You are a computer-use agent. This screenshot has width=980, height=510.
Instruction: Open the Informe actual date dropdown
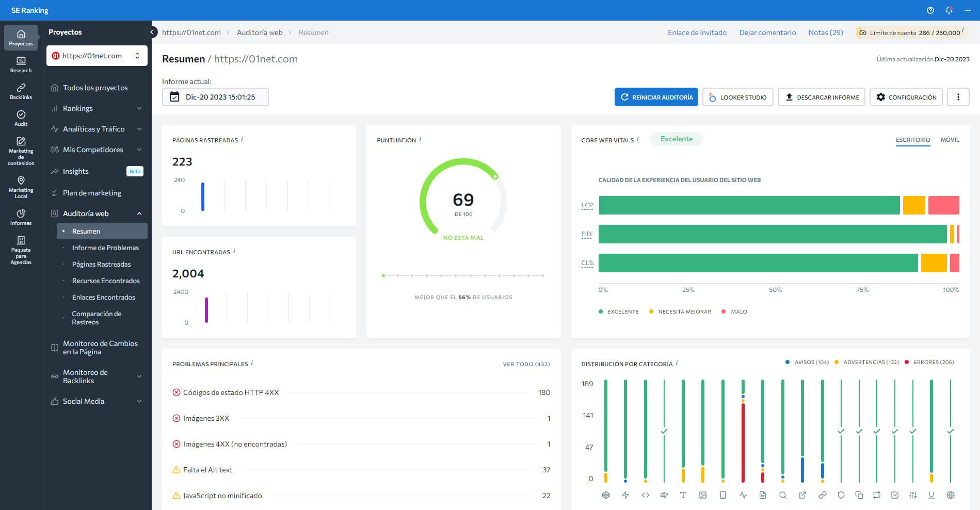(215, 97)
